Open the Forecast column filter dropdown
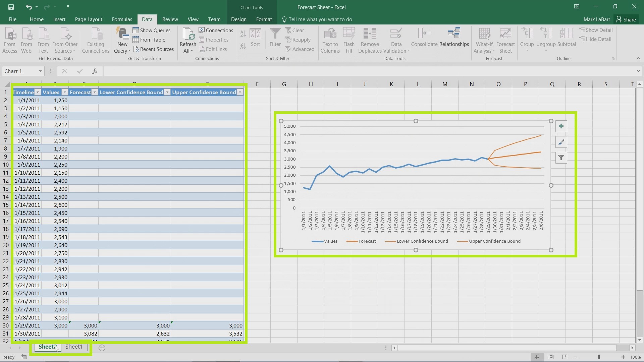644x362 pixels. click(94, 92)
